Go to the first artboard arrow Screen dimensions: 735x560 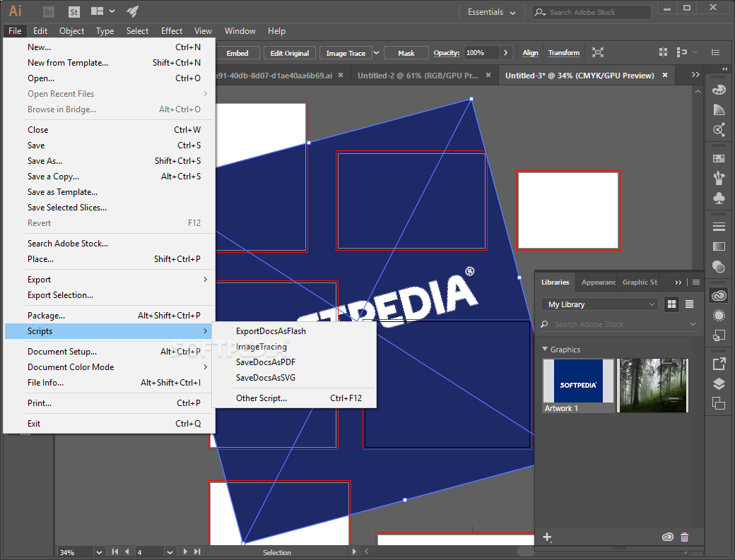click(114, 552)
